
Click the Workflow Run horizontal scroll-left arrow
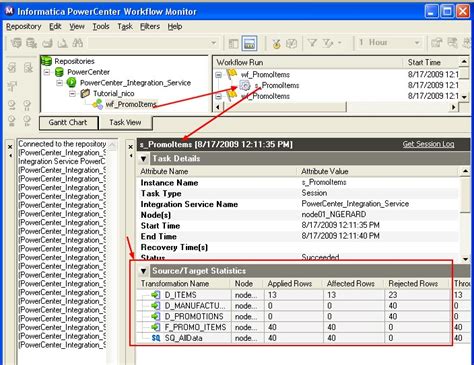point(218,107)
